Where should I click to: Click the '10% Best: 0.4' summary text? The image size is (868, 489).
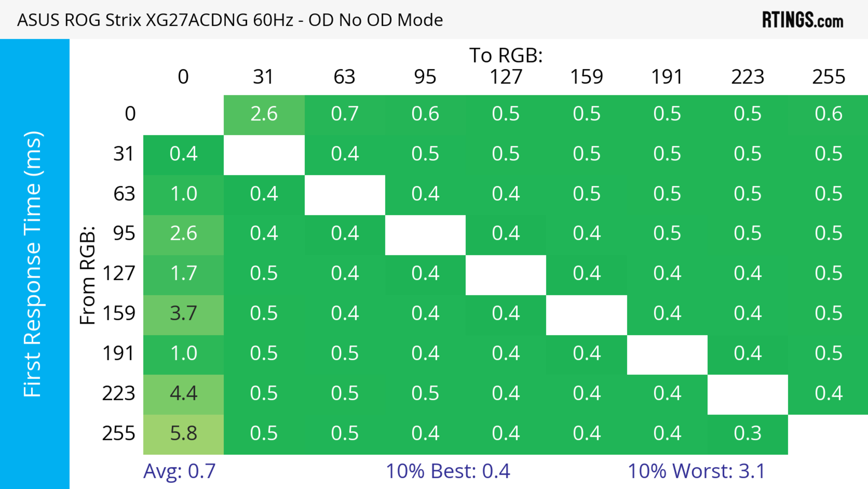pyautogui.click(x=448, y=471)
